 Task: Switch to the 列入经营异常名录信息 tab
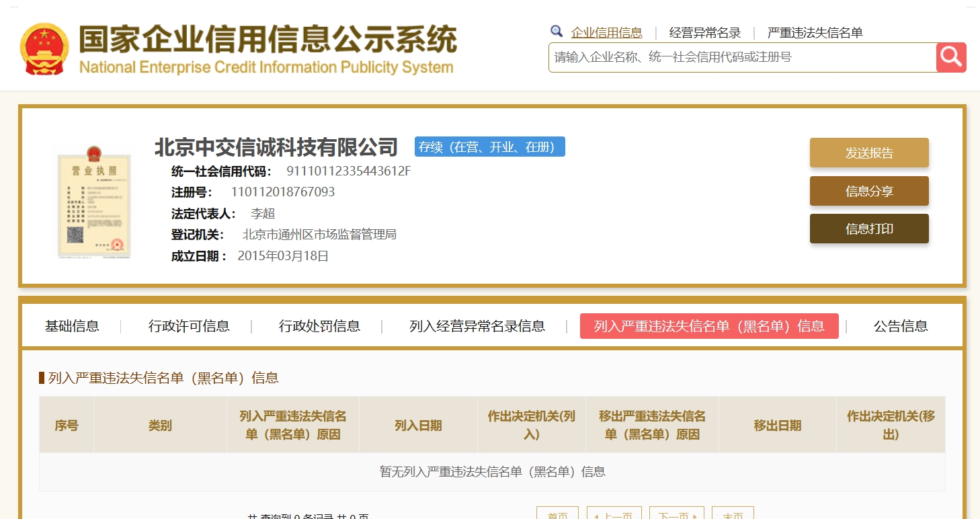(477, 326)
